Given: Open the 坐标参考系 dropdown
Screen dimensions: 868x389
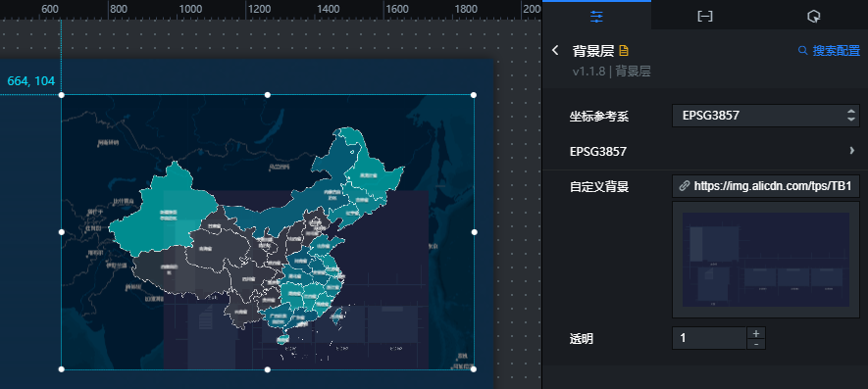Looking at the screenshot, I should click(766, 116).
